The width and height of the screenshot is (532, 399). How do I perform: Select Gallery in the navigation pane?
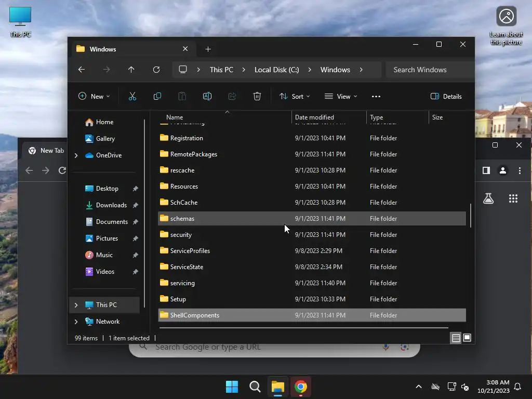point(105,139)
